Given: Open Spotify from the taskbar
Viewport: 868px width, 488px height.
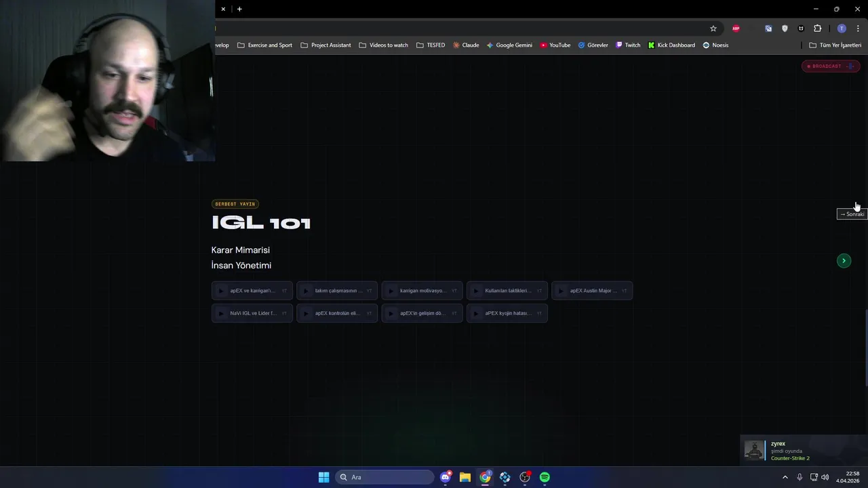Looking at the screenshot, I should (x=545, y=477).
